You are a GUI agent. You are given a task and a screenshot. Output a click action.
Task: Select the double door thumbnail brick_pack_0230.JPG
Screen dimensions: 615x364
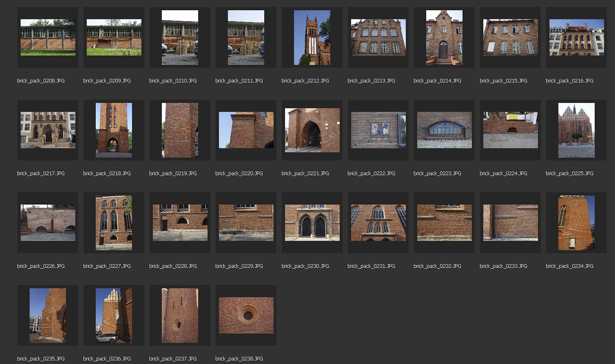312,223
